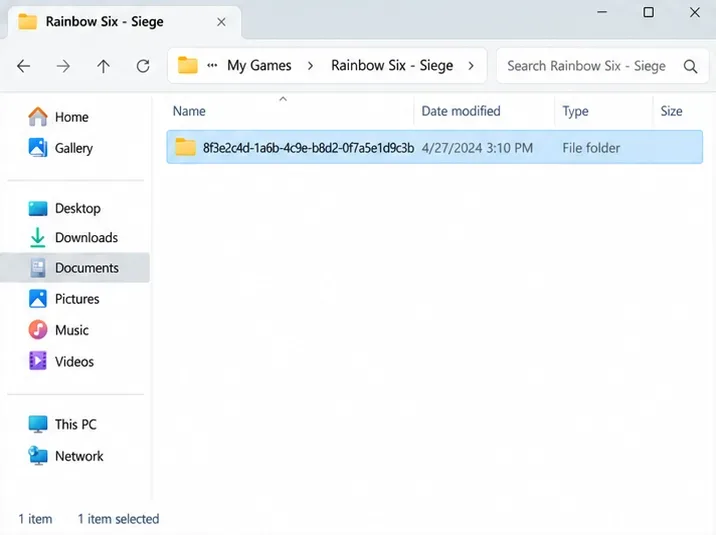The image size is (716, 535).
Task: Click the Documents page icon
Action: tap(37, 268)
